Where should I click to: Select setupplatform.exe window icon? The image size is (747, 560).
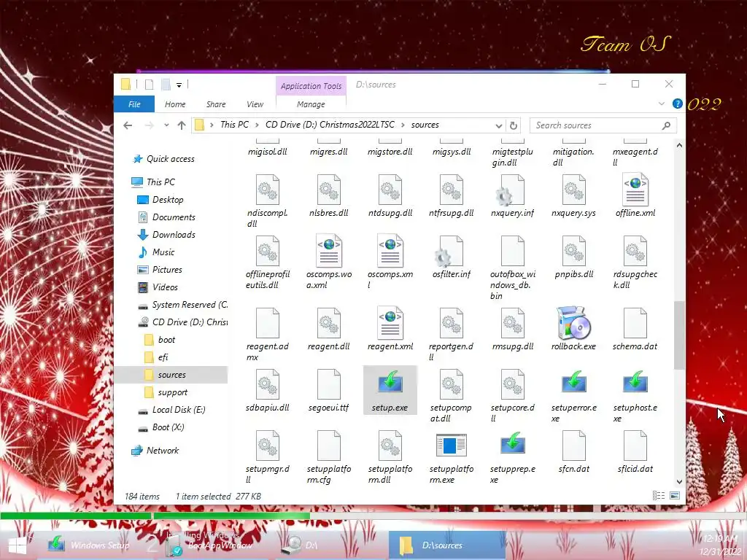[x=451, y=445]
